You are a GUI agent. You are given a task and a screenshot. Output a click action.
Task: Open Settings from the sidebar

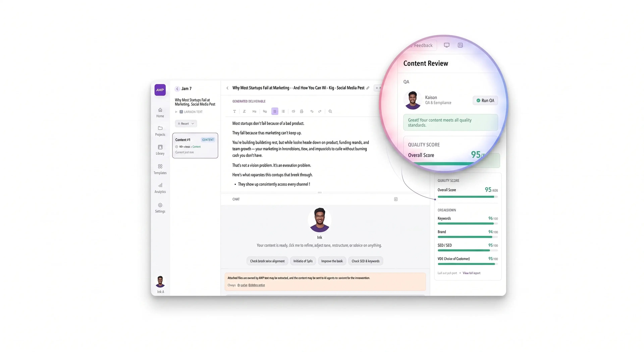click(x=160, y=208)
